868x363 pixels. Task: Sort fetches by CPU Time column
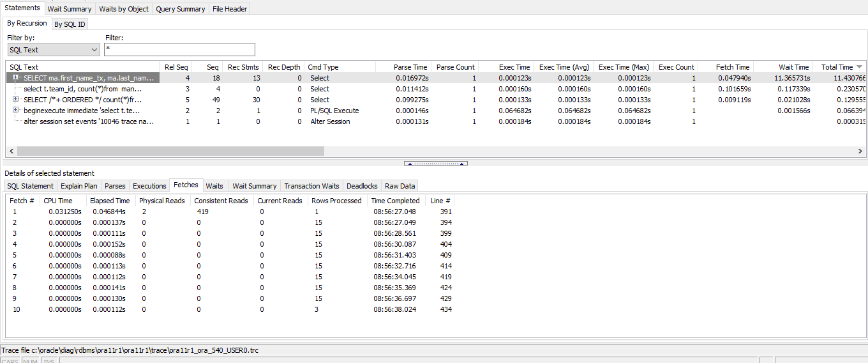(x=62, y=201)
